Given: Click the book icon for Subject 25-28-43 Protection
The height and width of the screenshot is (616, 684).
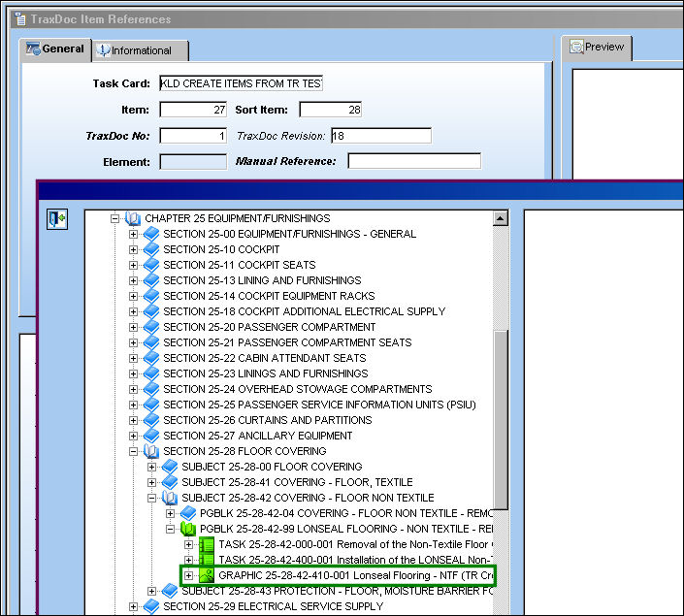Looking at the screenshot, I should point(170,591).
